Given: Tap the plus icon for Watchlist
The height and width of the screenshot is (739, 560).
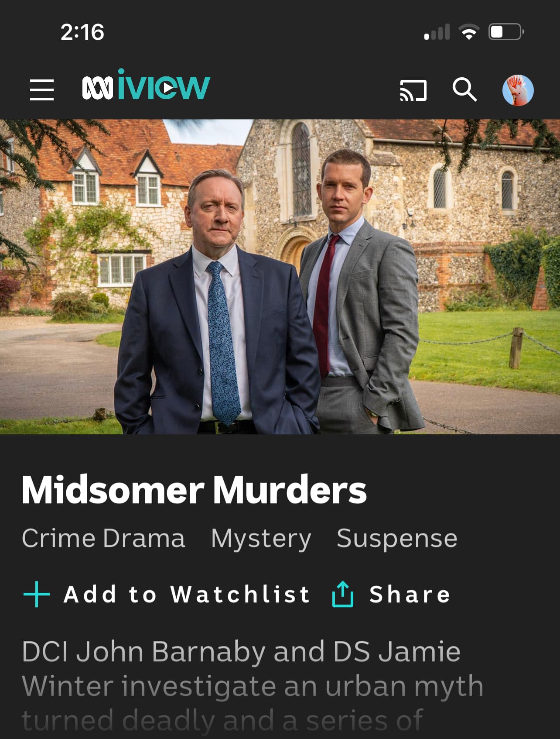Looking at the screenshot, I should (37, 594).
